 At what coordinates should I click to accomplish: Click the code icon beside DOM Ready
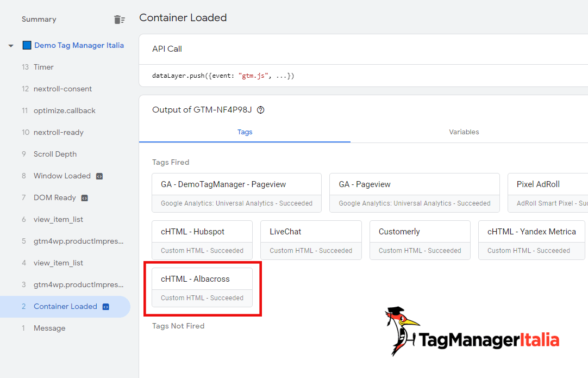pyautogui.click(x=85, y=198)
